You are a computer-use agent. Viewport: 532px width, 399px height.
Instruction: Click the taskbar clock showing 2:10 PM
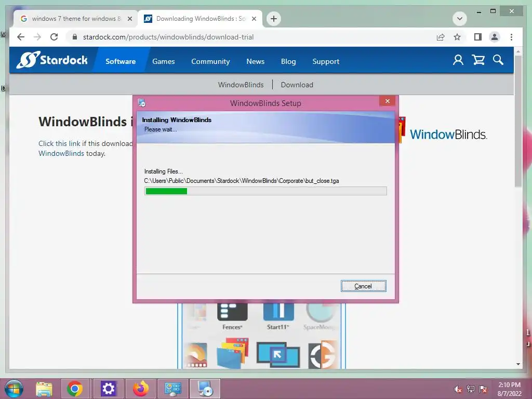pyautogui.click(x=509, y=389)
